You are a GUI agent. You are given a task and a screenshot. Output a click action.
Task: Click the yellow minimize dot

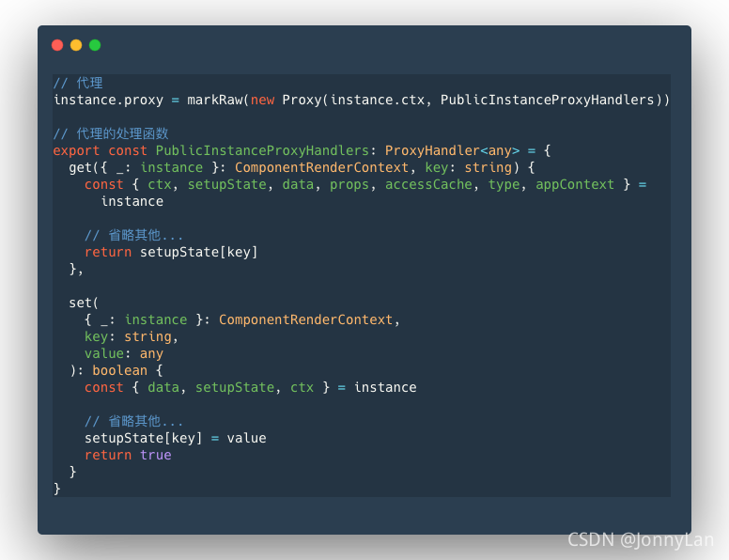(76, 45)
